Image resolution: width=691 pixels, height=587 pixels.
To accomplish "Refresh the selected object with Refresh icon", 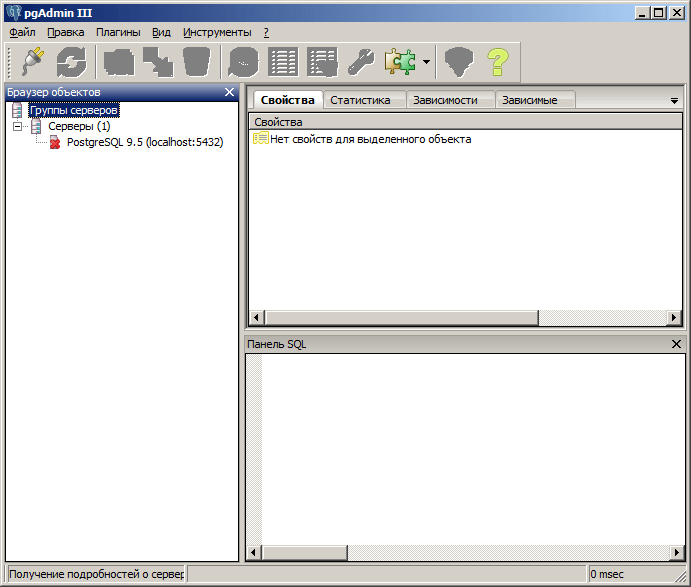I will tap(71, 62).
